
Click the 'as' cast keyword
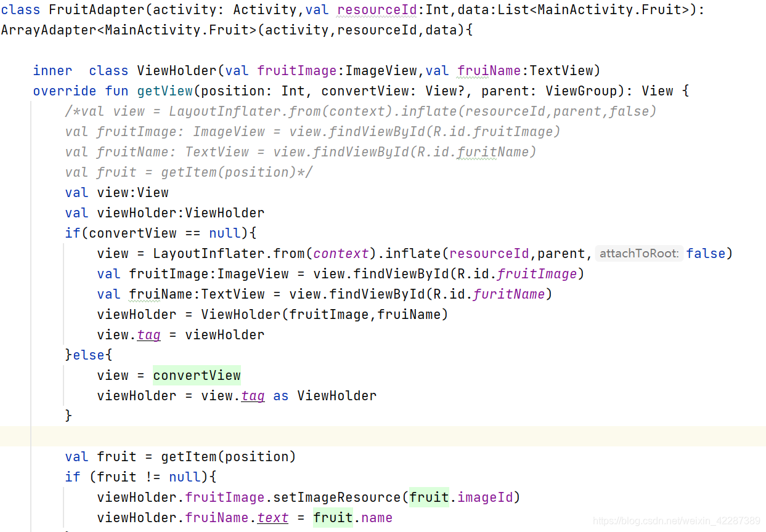coord(281,396)
